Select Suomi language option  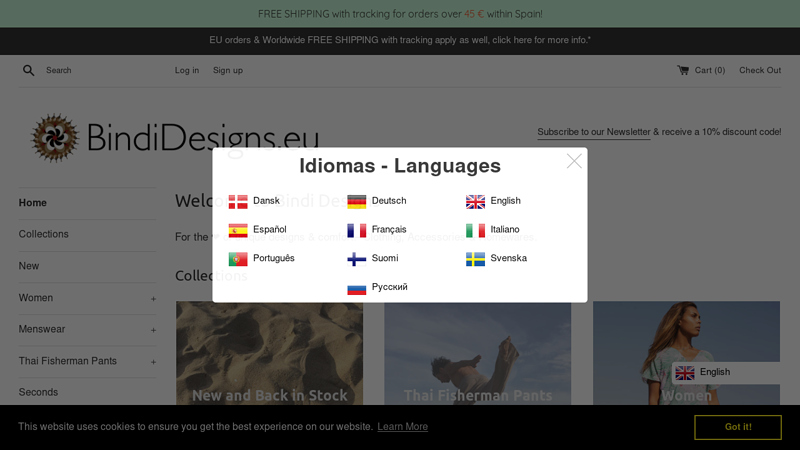coord(385,258)
